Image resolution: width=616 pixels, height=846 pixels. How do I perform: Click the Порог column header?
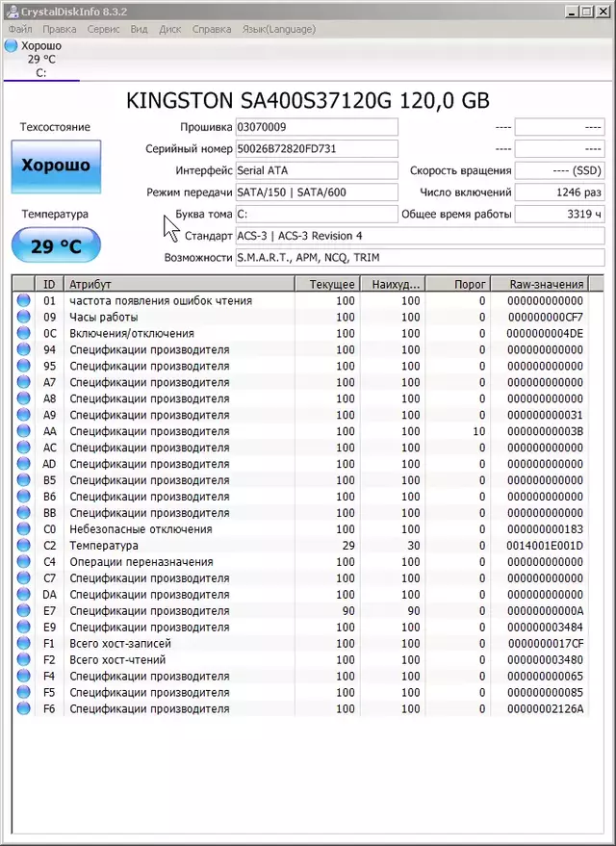coord(458,284)
